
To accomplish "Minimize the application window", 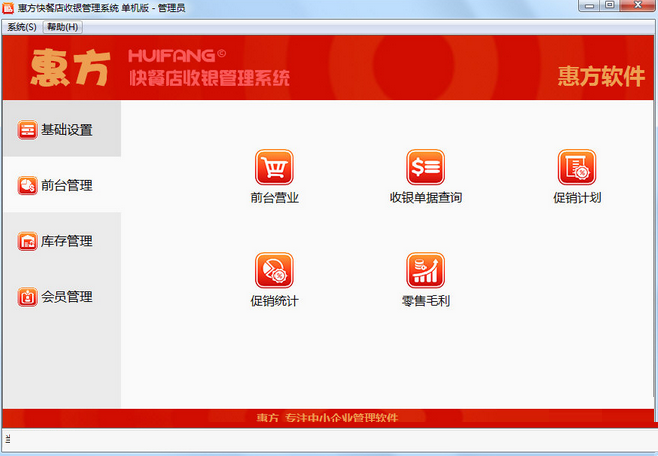I will click(x=590, y=6).
